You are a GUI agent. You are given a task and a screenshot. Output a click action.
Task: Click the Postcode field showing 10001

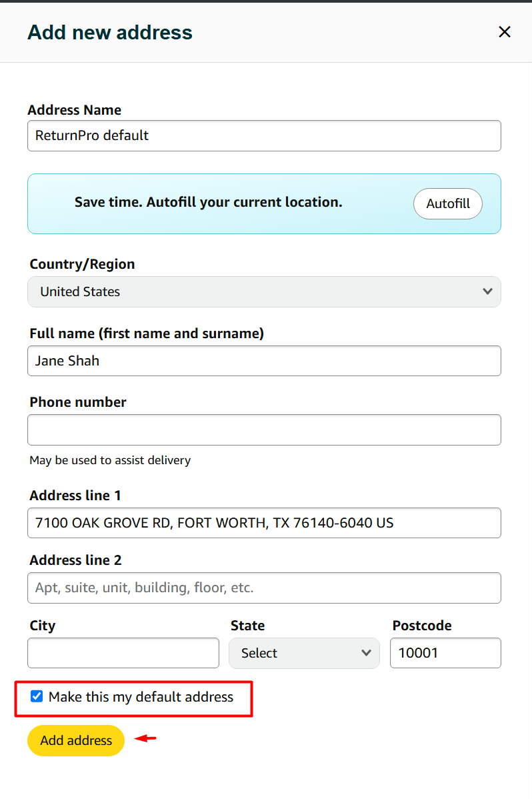pos(445,653)
